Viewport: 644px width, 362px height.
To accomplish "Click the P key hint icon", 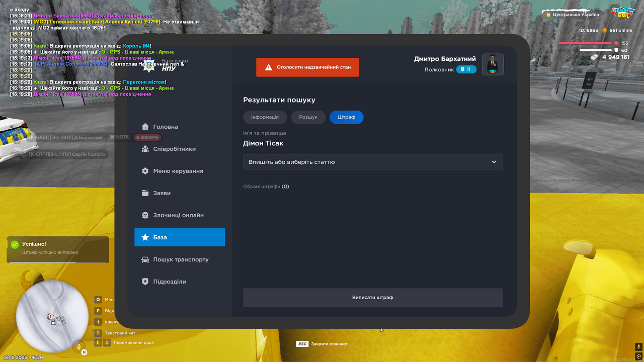I will coord(98,311).
